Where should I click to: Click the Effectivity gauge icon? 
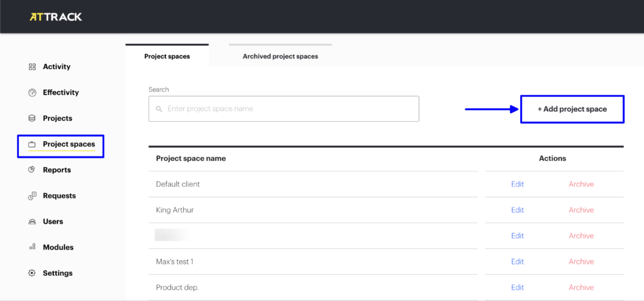[32, 92]
